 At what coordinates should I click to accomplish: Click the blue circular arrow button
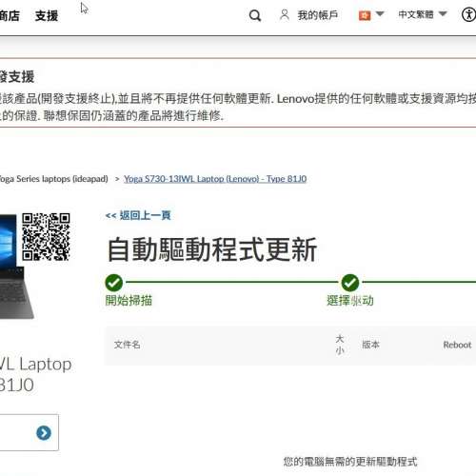coord(44,433)
